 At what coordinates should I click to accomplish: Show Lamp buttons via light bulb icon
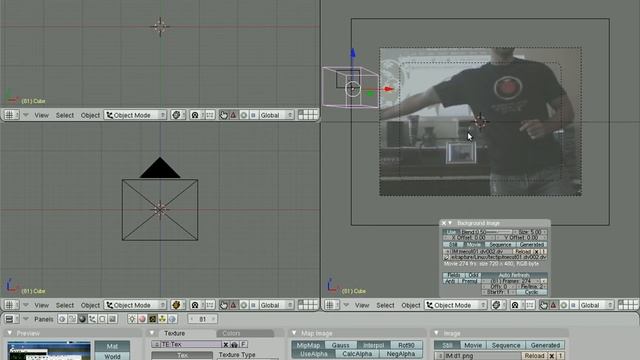(132, 319)
